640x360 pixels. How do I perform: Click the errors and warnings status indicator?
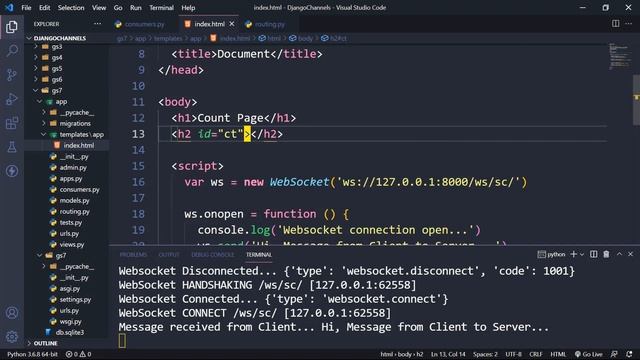[78, 354]
